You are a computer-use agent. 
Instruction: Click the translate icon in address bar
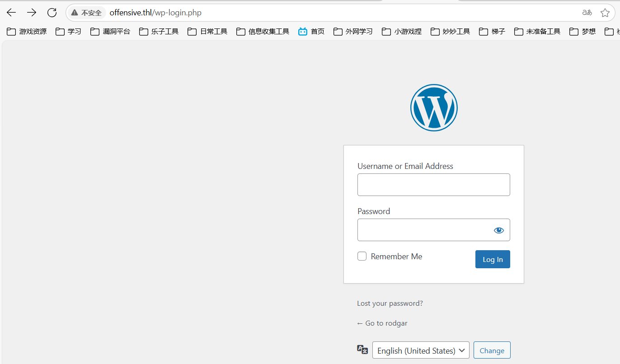(587, 13)
